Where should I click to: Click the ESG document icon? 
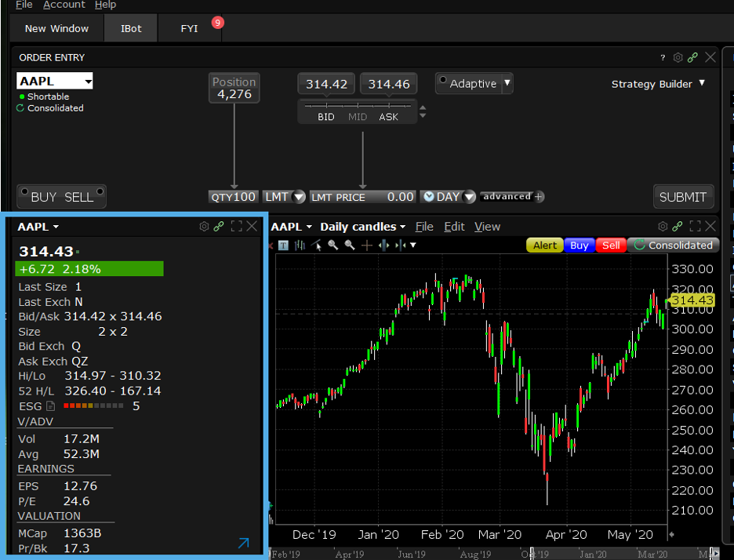click(50, 406)
